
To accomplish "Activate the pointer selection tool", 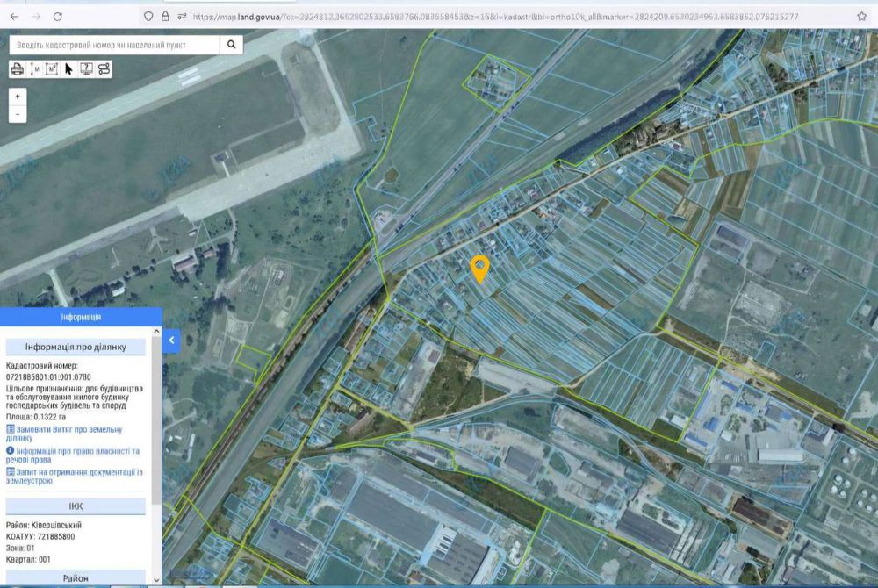I will pyautogui.click(x=68, y=68).
